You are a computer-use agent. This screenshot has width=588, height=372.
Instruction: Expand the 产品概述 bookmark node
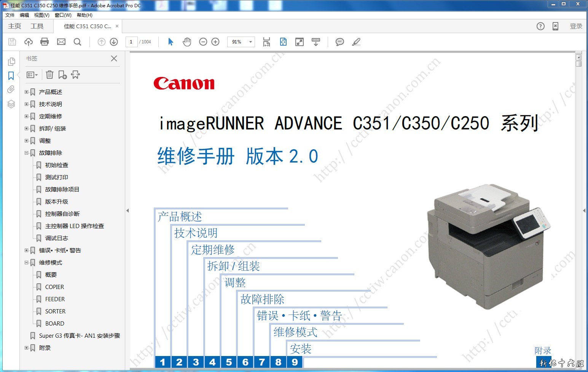(27, 92)
